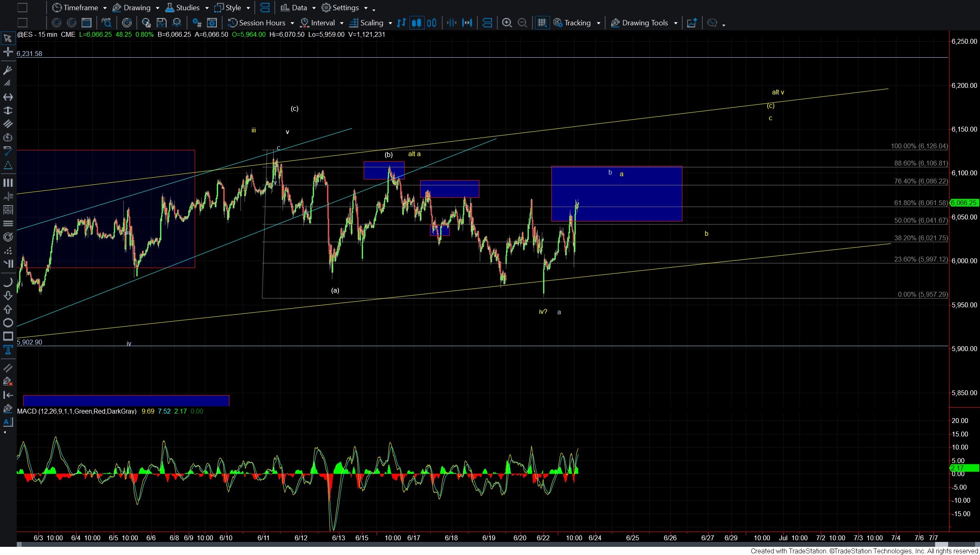Toggle the snap-to-left arrow icon in sidebar

point(7,395)
